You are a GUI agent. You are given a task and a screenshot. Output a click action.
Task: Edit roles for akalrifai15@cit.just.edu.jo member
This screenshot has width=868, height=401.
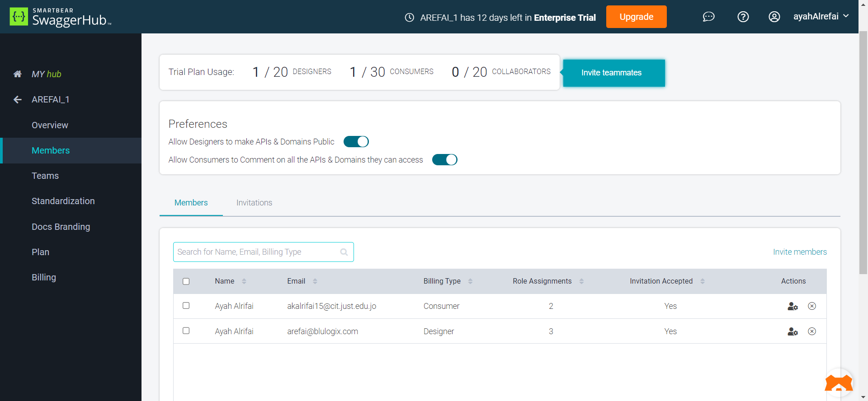click(x=792, y=306)
